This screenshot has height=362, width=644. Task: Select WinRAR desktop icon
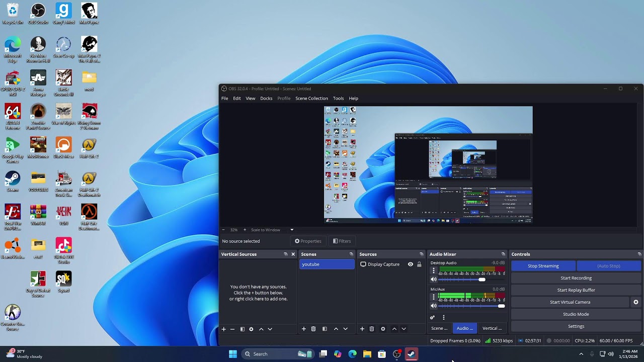(38, 215)
